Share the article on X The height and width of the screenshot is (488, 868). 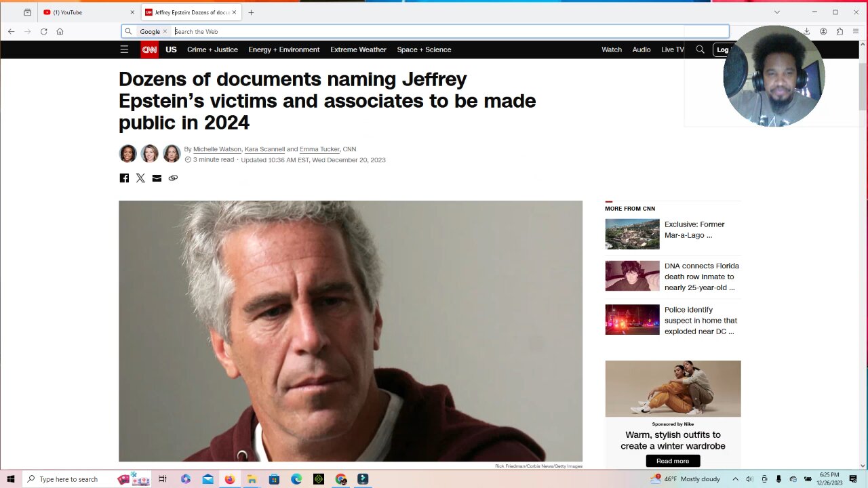pos(140,178)
